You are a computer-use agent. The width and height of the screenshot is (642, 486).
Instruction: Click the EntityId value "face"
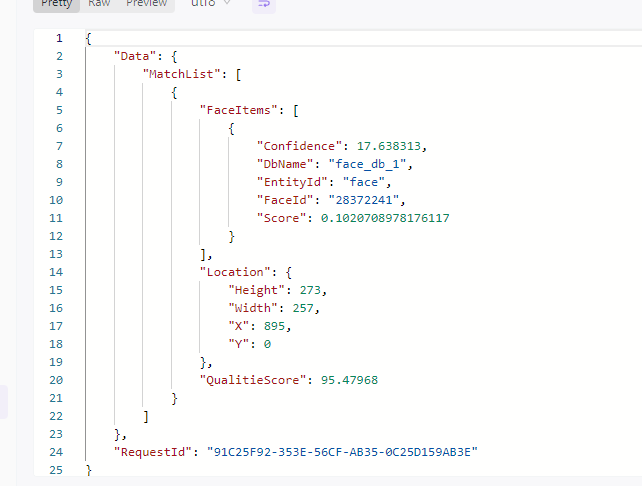point(364,182)
